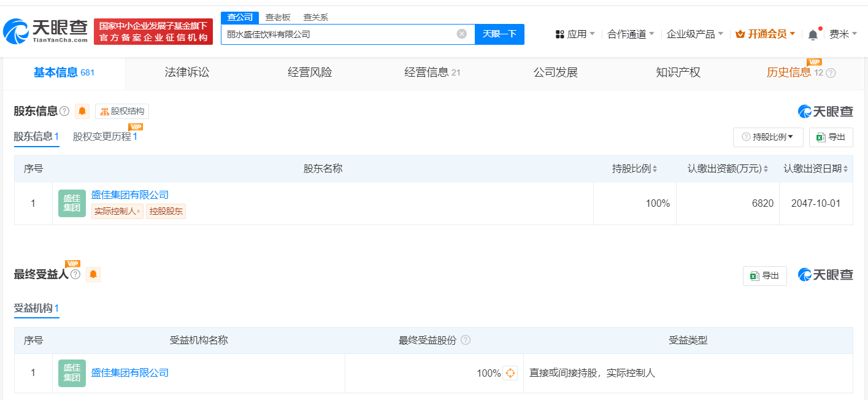Switch to 查老板 search tab
The height and width of the screenshot is (400, 868).
[278, 17]
